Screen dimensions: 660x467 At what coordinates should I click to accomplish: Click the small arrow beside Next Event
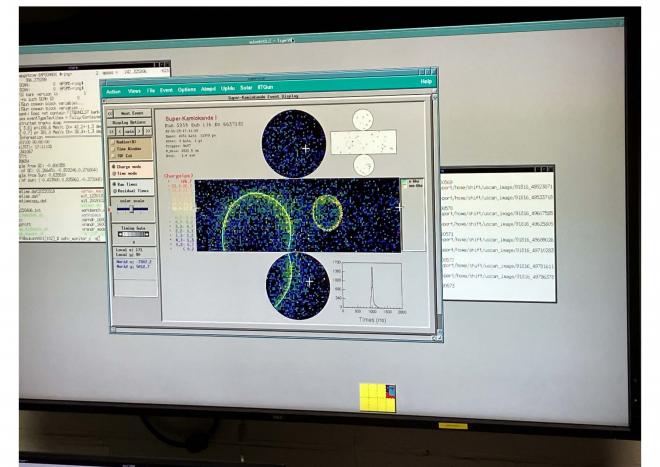click(x=109, y=113)
